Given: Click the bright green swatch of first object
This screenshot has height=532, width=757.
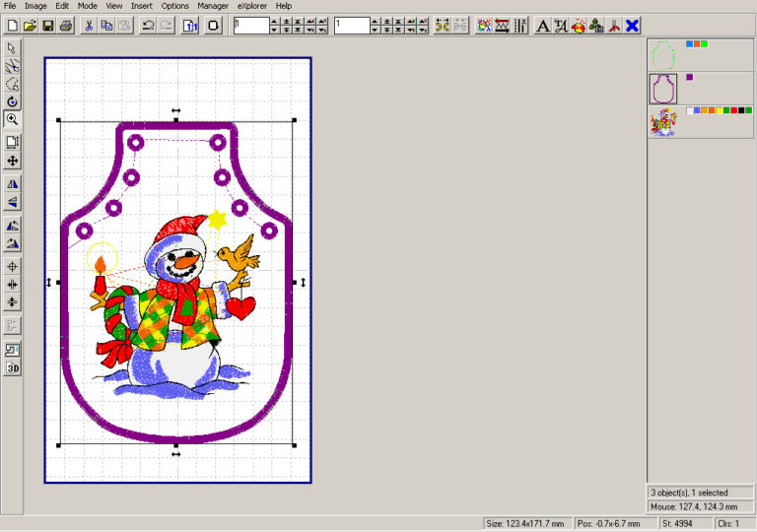Looking at the screenshot, I should click(705, 44).
